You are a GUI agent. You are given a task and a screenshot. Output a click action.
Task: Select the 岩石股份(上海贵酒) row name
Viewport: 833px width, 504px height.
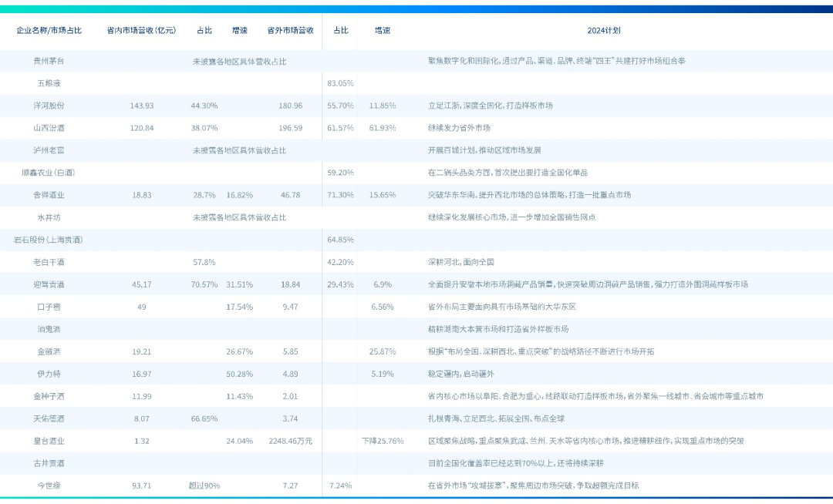coord(49,239)
